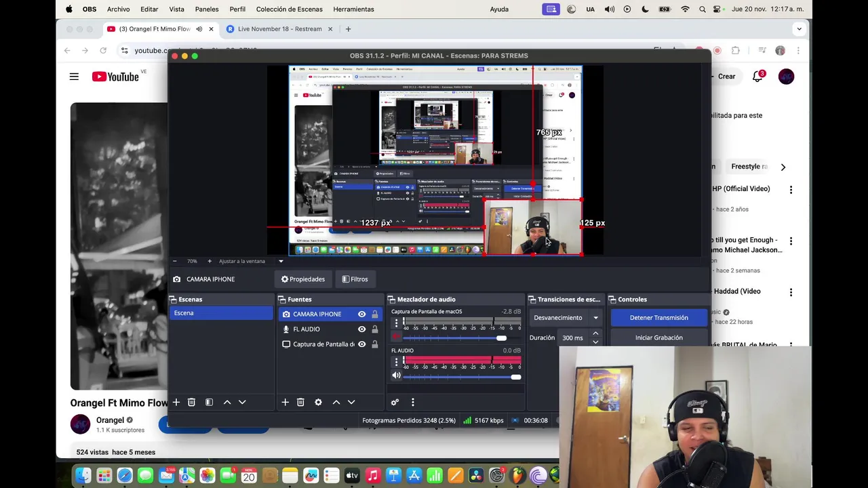Open options dots for Captura de Pantalla audio channel
This screenshot has width=868, height=488.
coord(396,323)
